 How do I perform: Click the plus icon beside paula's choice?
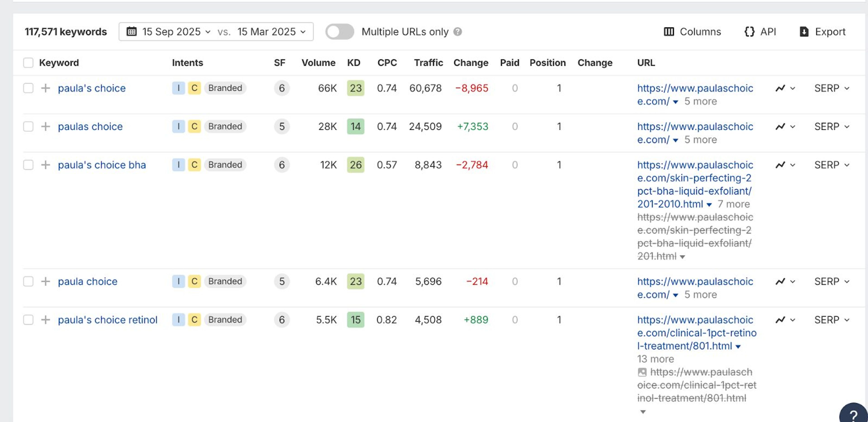[45, 88]
